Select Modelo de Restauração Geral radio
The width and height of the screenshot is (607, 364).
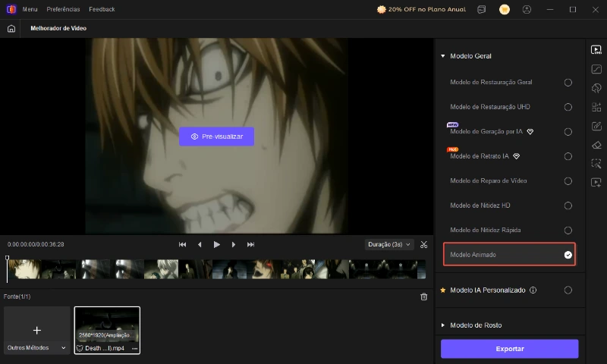(568, 83)
